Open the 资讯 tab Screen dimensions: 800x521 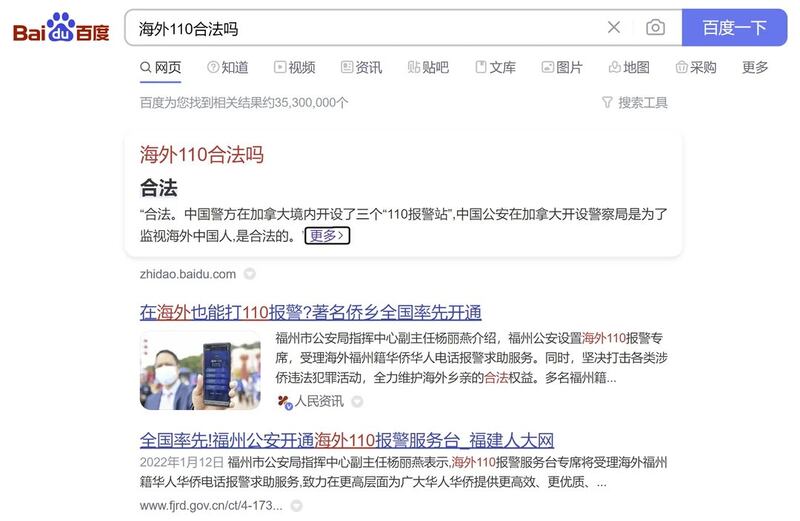[361, 67]
